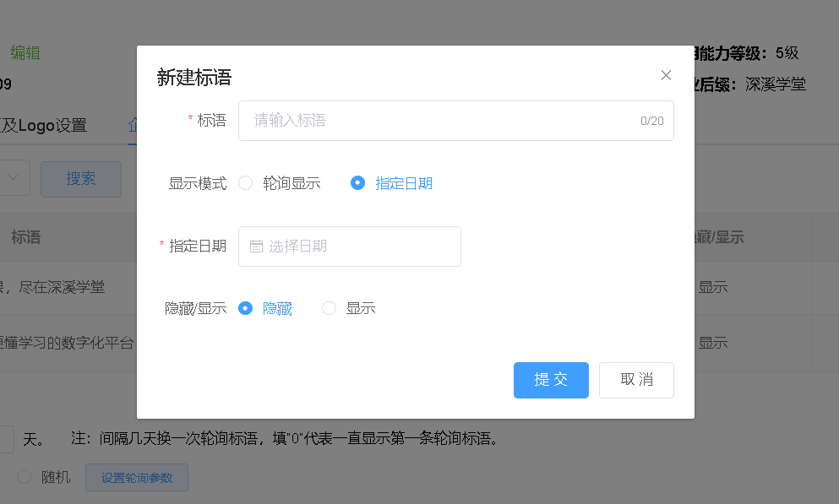Click the 隐藏/显示 table column header

pyautogui.click(x=718, y=237)
